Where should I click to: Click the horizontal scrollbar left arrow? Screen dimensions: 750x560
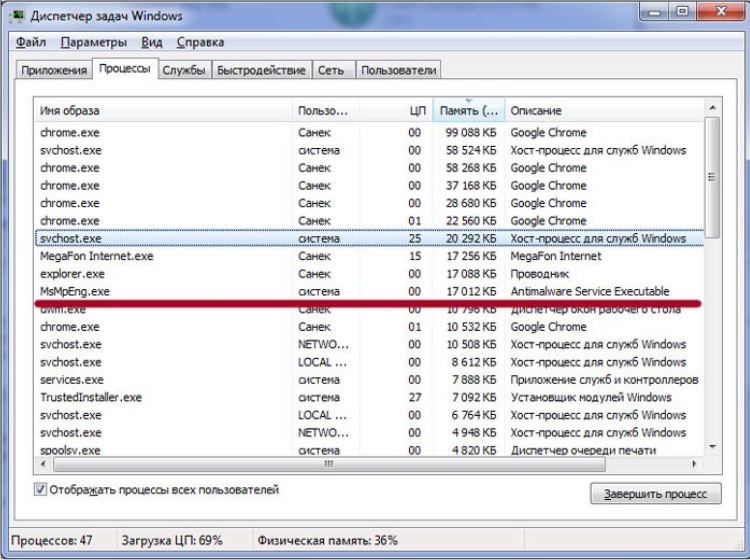point(44,464)
